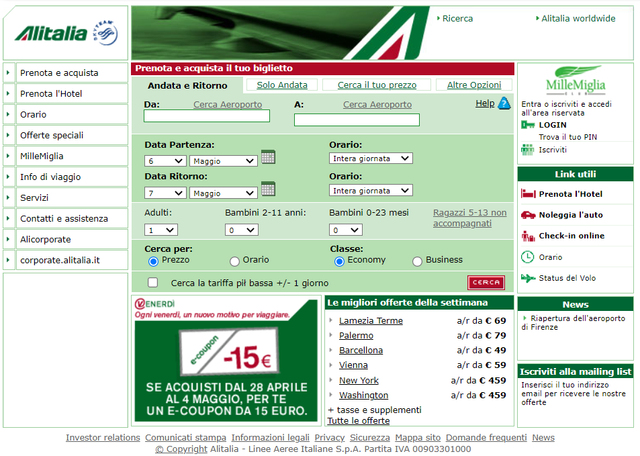
Task: Click into the Da departure field
Action: [207, 116]
